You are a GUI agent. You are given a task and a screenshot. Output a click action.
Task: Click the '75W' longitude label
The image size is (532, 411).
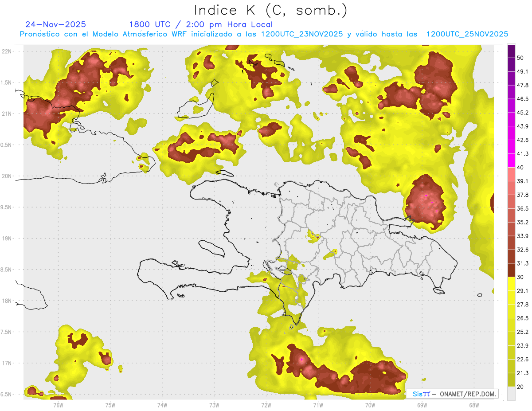tap(110, 405)
